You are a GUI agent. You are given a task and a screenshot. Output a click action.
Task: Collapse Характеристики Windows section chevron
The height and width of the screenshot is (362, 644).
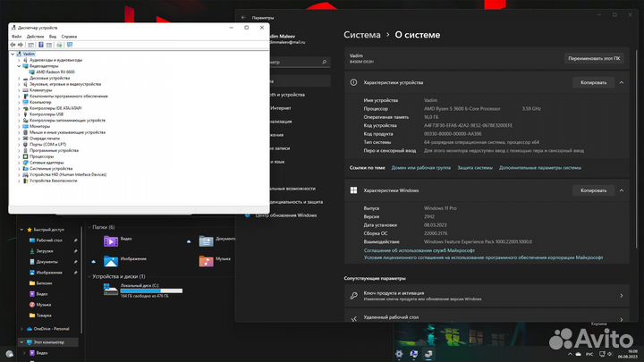click(x=622, y=190)
